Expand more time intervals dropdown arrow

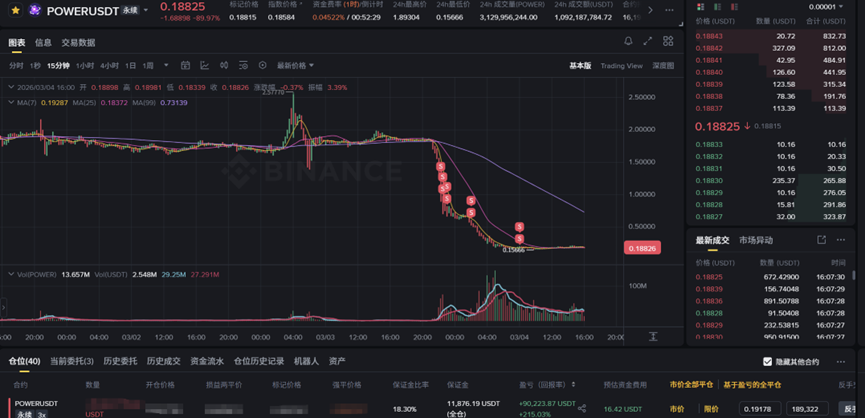tap(166, 66)
